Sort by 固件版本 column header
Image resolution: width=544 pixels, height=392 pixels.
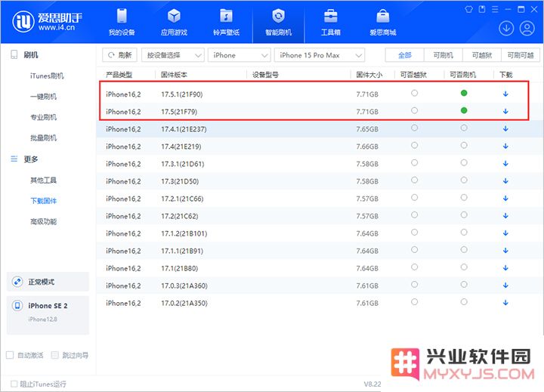[174, 75]
